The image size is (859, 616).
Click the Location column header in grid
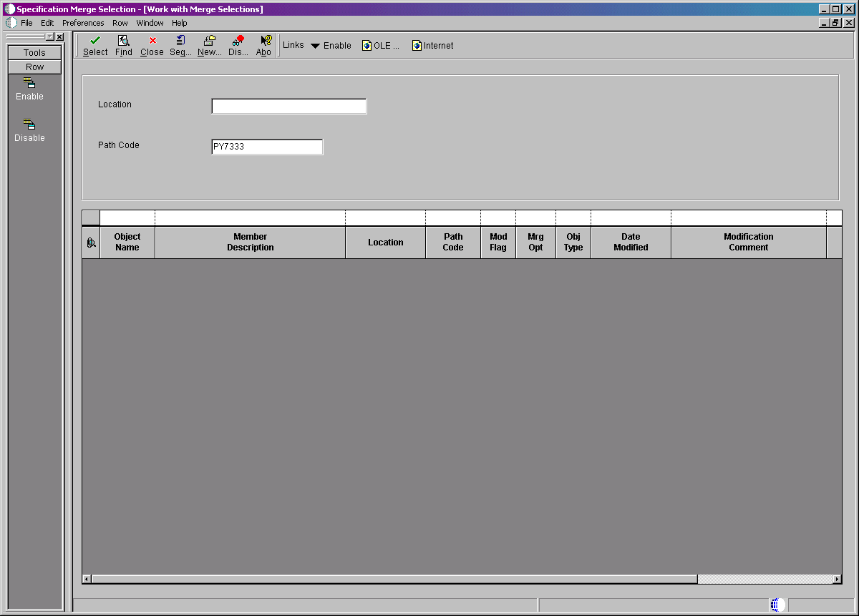[x=386, y=242]
